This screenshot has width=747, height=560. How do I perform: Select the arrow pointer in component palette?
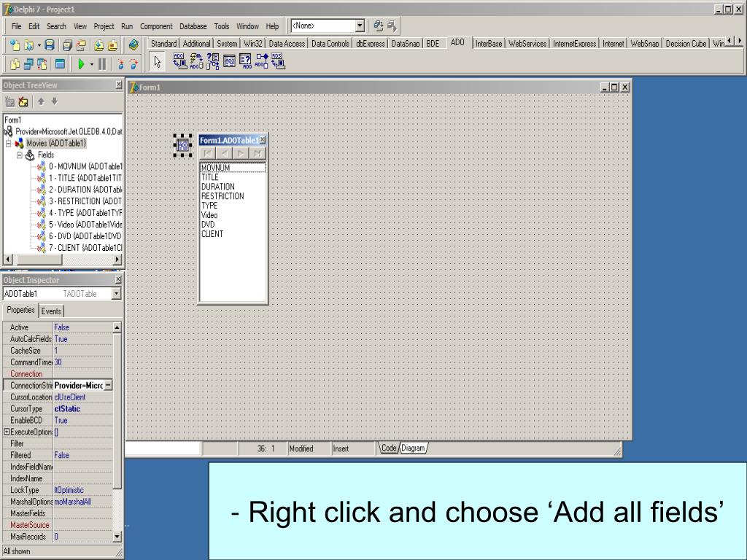(158, 62)
